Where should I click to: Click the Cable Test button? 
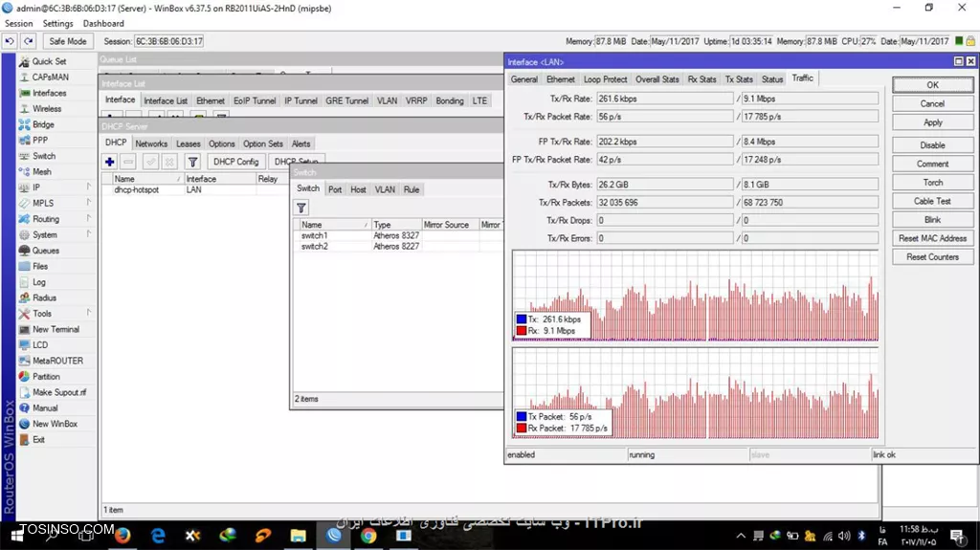click(932, 201)
